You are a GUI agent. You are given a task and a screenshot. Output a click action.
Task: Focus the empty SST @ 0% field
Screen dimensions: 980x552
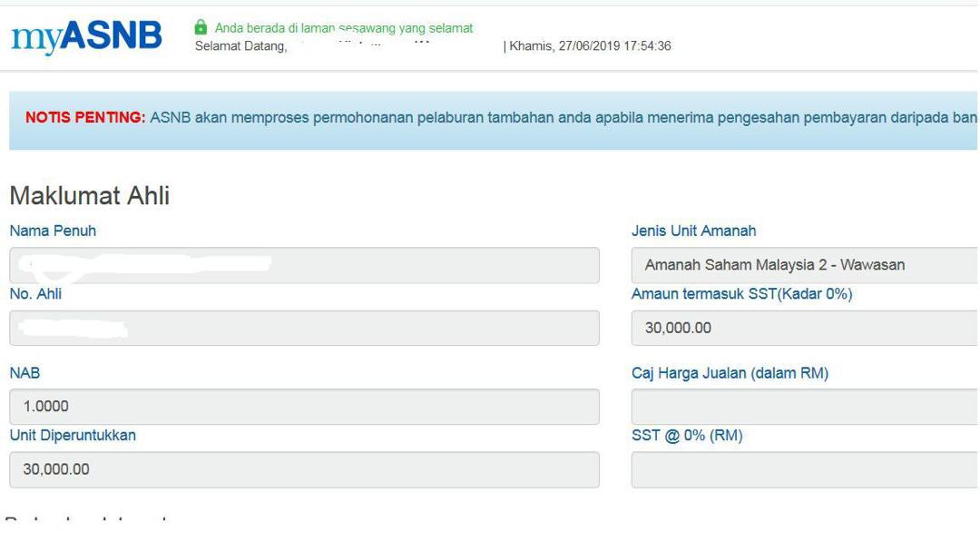pos(805,470)
